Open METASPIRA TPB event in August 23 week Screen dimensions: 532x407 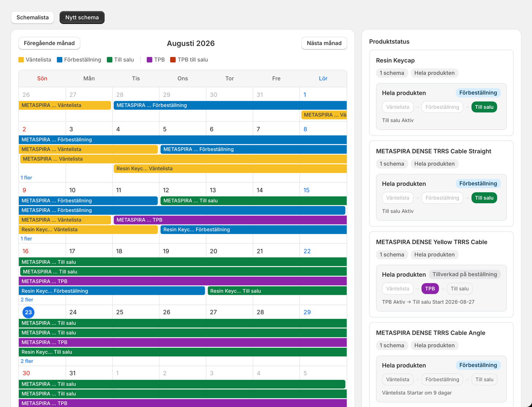coord(183,342)
